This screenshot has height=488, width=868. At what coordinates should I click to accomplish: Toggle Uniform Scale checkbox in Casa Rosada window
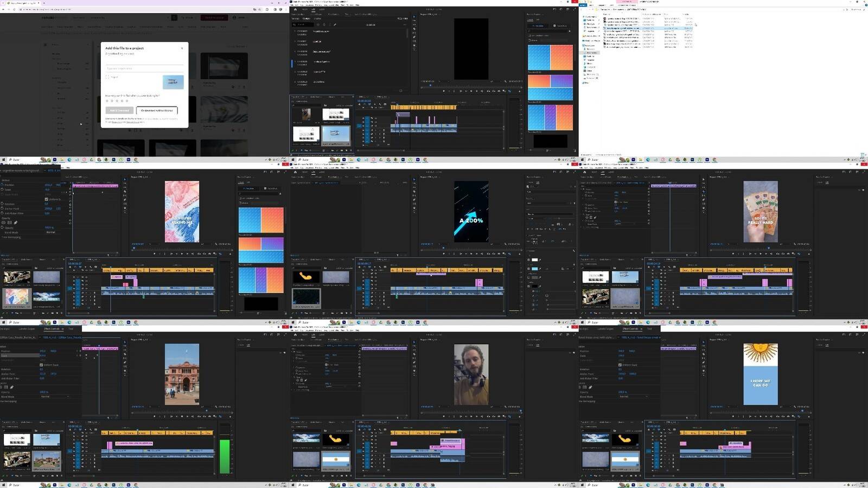pos(41,365)
